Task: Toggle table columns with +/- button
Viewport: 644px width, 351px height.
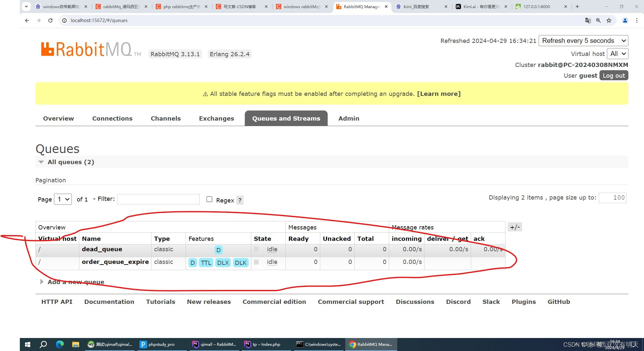Action: coord(515,227)
